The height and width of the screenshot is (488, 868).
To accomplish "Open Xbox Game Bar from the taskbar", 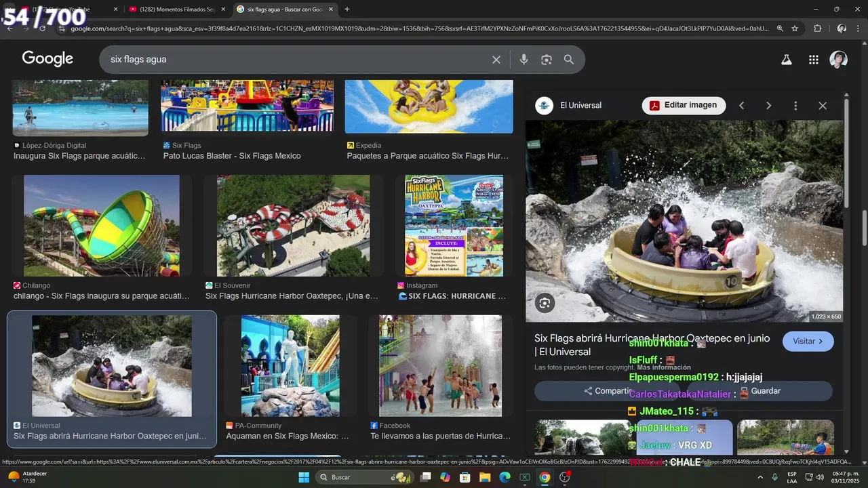I will click(525, 477).
